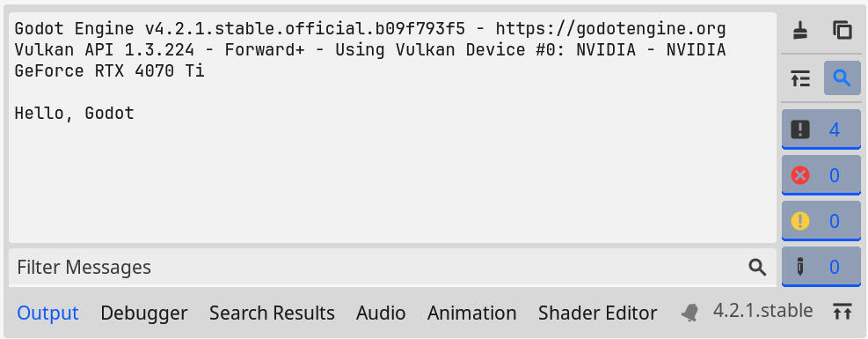This screenshot has width=868, height=339.
Task: Click the Hello, Godot output line
Action: pyautogui.click(x=74, y=114)
